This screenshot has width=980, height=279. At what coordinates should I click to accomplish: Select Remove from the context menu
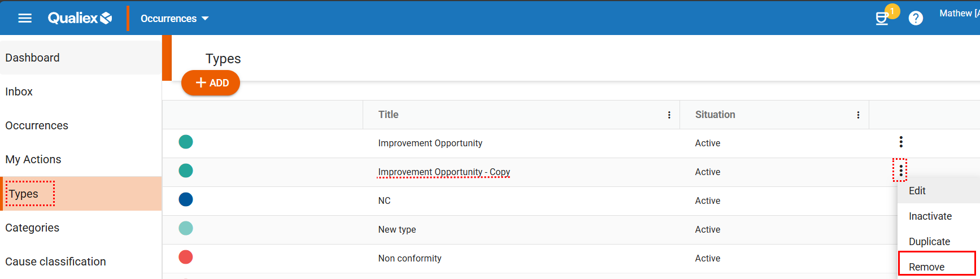pos(927,267)
